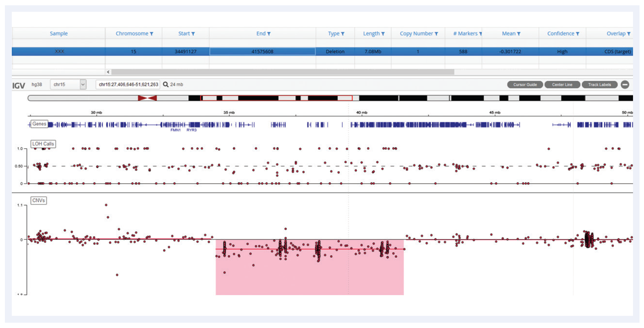This screenshot has height=328, width=644.
Task: Click the RYR3 gene label
Action: click(192, 130)
